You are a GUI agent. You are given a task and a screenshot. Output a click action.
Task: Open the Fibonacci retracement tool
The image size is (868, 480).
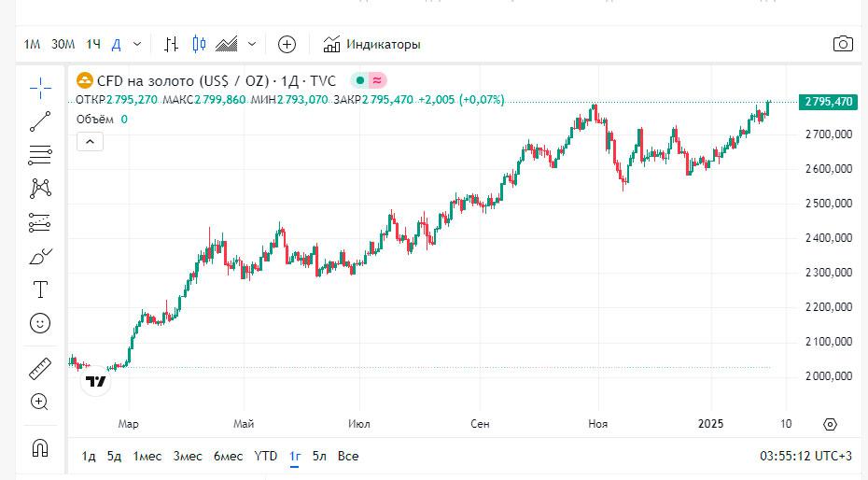tap(40, 155)
